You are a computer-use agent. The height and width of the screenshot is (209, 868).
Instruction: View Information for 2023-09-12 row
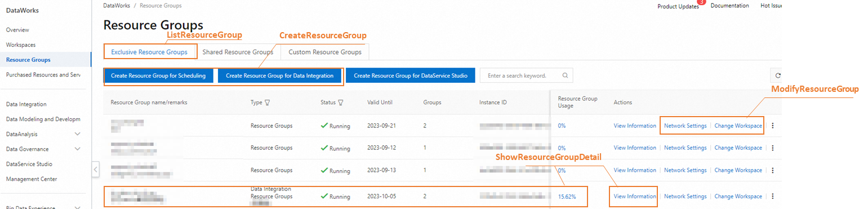(635, 148)
